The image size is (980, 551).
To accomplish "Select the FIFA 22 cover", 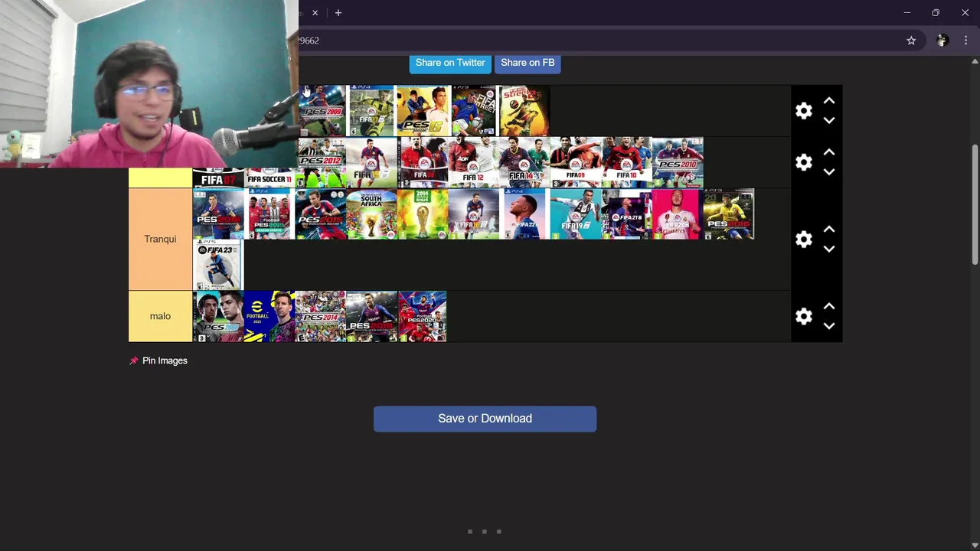I will point(524,214).
